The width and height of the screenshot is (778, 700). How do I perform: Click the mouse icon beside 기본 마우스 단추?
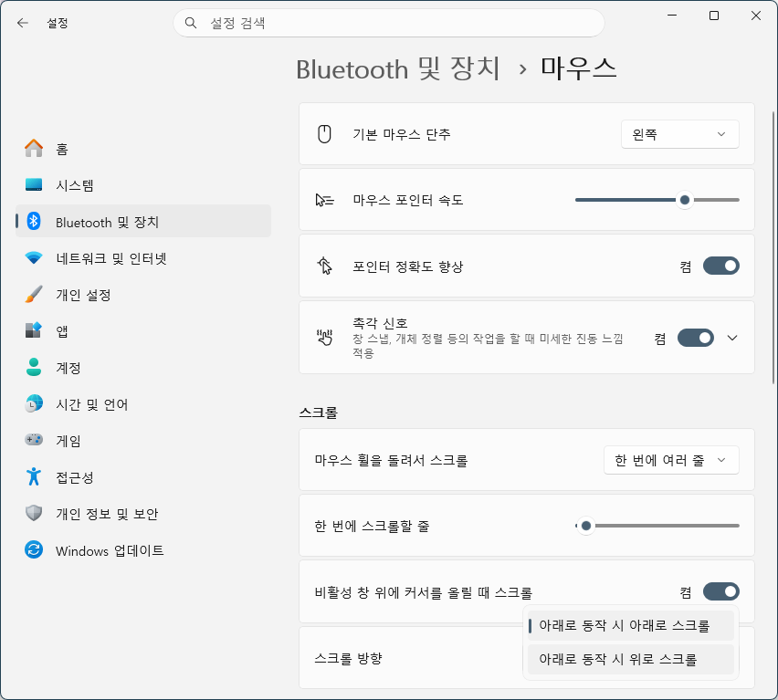click(x=324, y=134)
